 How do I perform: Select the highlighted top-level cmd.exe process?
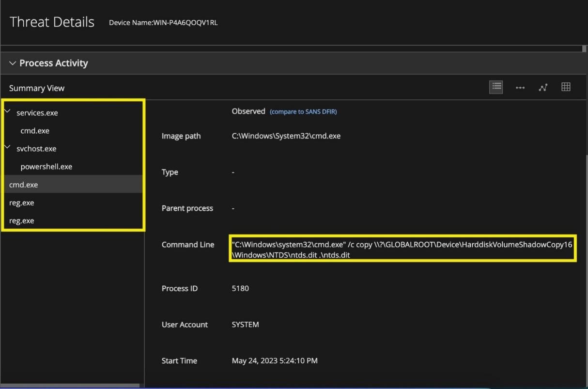click(x=23, y=185)
